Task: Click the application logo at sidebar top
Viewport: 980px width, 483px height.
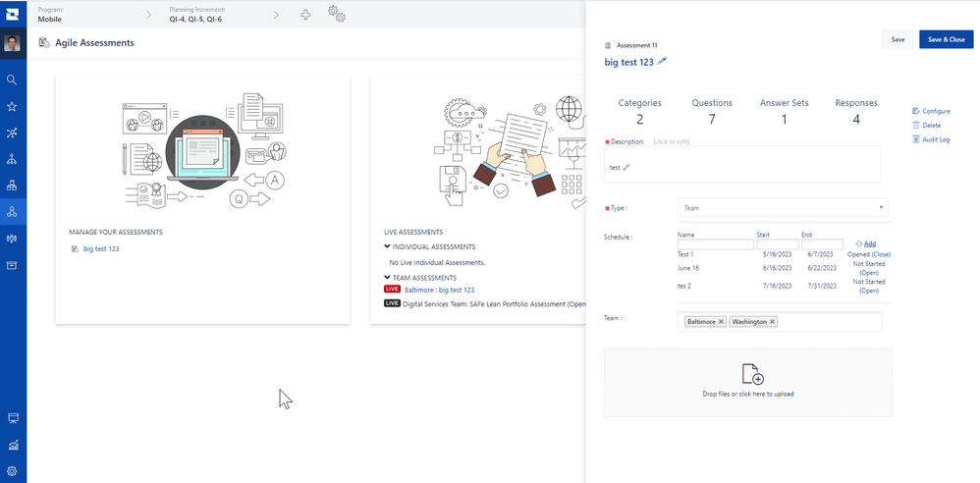Action: (x=12, y=14)
